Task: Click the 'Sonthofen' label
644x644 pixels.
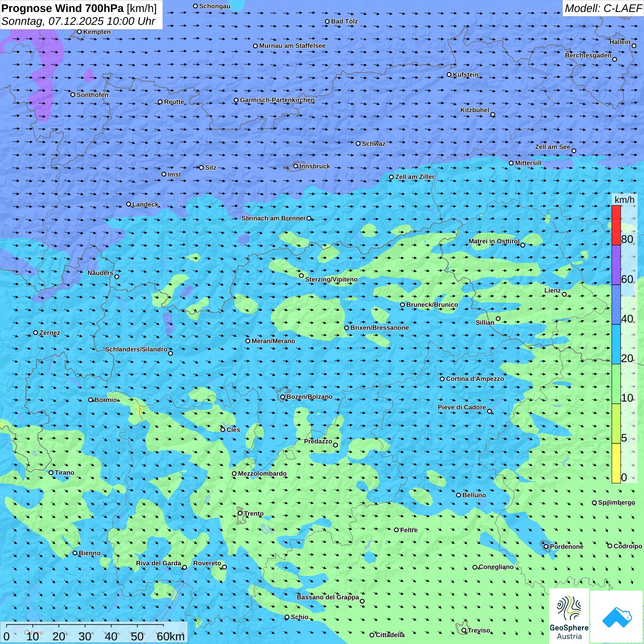Action: tap(92, 95)
